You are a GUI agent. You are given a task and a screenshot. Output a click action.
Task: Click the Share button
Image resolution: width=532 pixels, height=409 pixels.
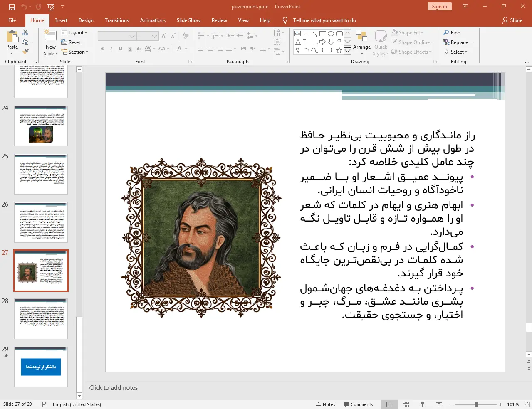tap(512, 20)
